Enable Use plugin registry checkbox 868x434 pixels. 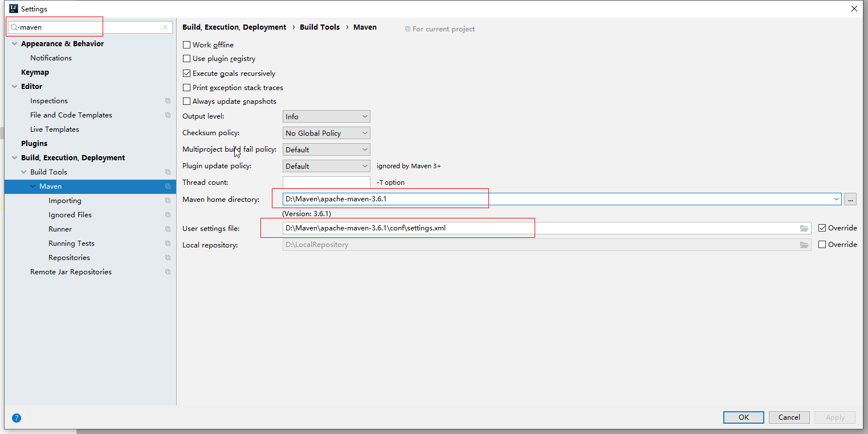(x=186, y=59)
